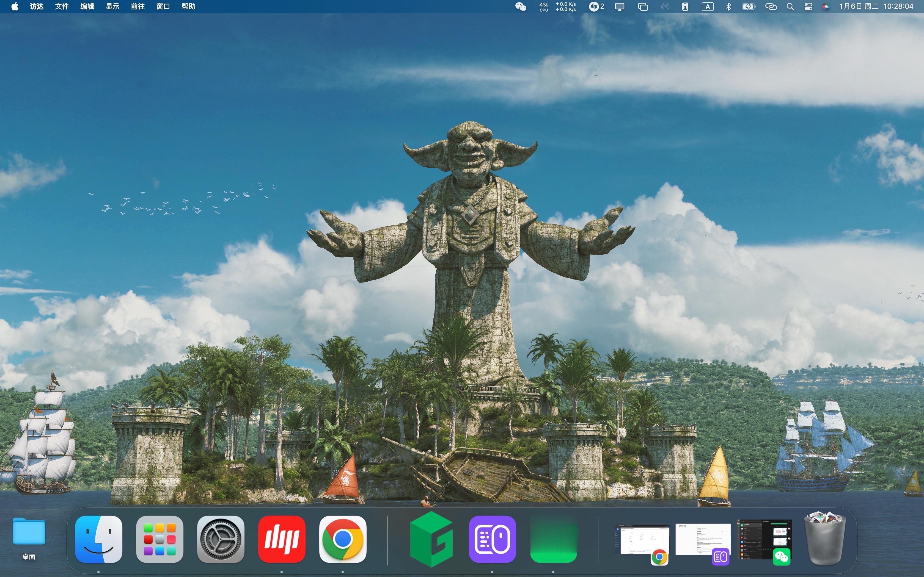Restore the minimized WeChat window thumbnail
This screenshot has width=924, height=577.
click(x=764, y=540)
